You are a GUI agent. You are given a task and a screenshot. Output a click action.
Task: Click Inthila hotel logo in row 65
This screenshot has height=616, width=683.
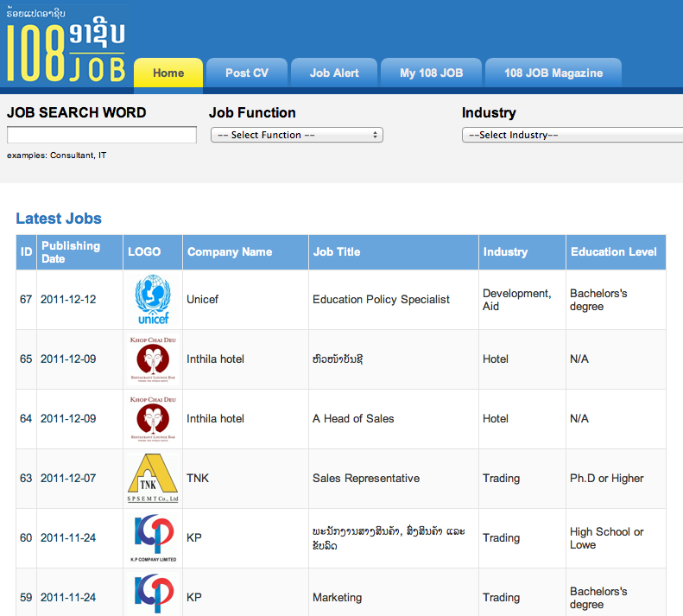point(153,359)
